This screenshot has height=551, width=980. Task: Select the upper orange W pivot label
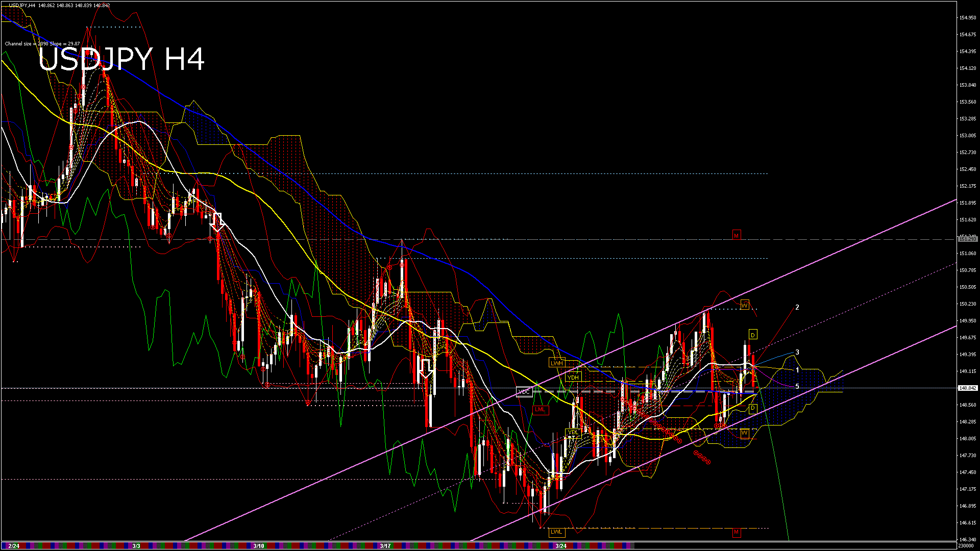point(745,305)
